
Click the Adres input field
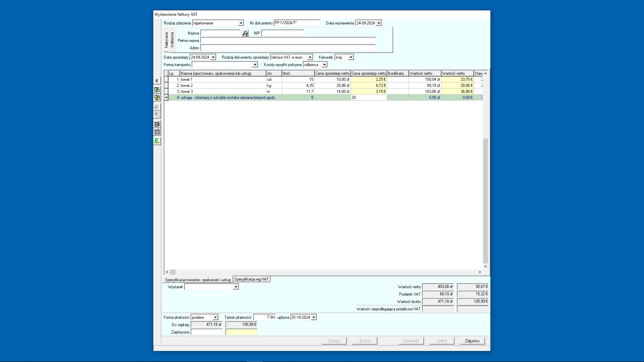[x=288, y=48]
